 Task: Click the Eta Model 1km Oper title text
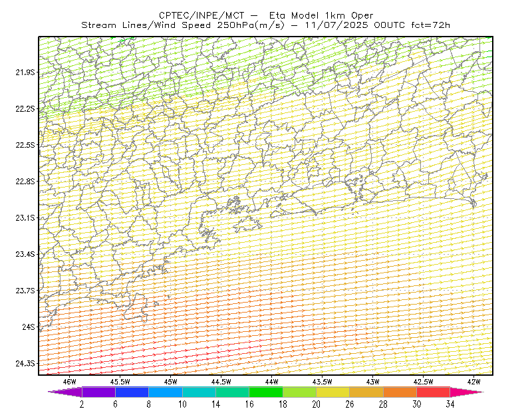[321, 15]
